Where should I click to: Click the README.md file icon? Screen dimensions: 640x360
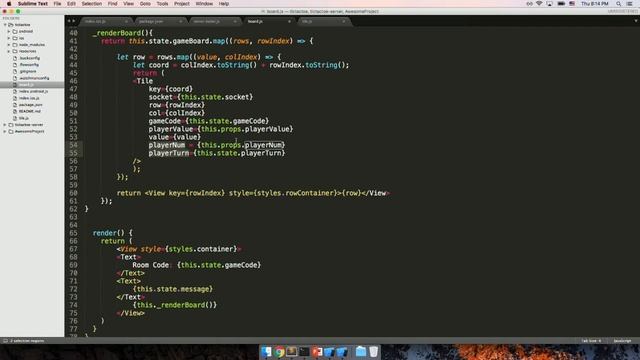15,111
